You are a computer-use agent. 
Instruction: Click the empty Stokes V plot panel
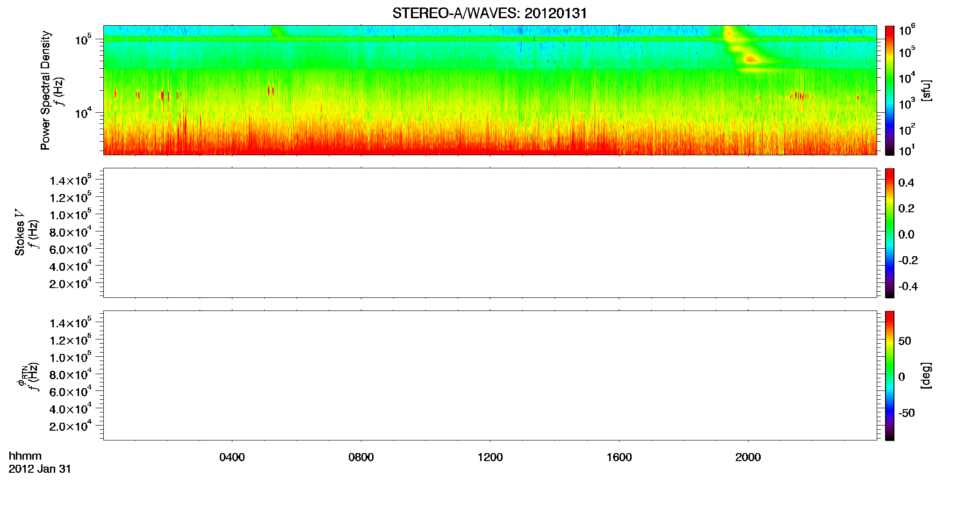[x=490, y=233]
